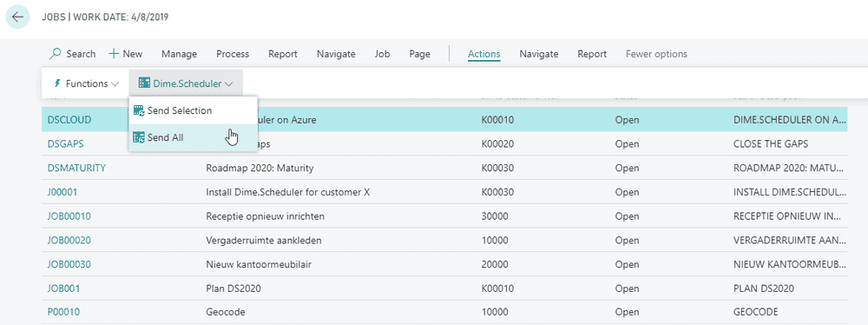Click the Dime.Scheduler planning board icon
The width and height of the screenshot is (868, 325).
coord(144,83)
